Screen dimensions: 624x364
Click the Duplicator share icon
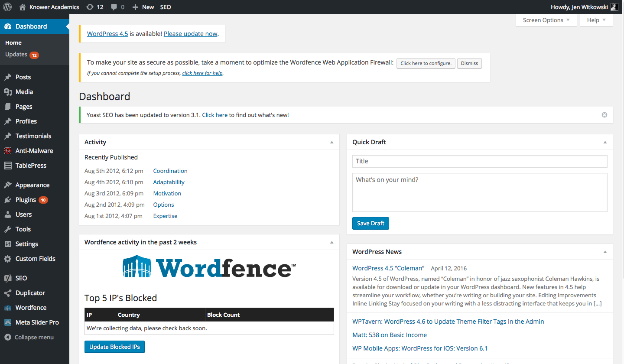pyautogui.click(x=8, y=293)
